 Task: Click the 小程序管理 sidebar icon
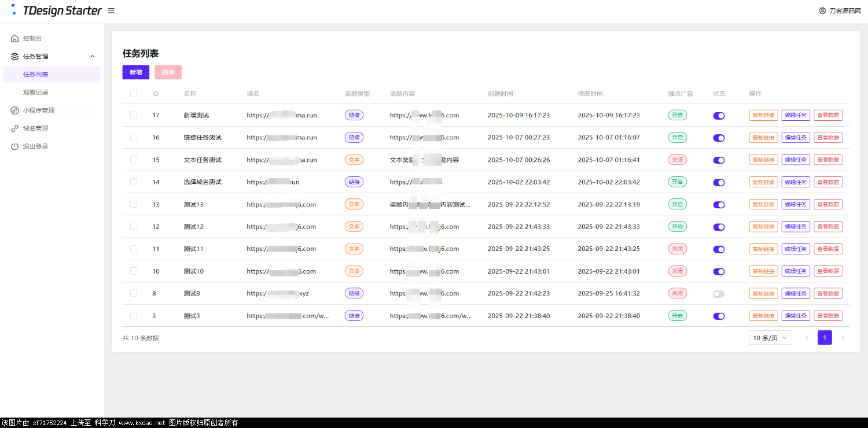(15, 110)
